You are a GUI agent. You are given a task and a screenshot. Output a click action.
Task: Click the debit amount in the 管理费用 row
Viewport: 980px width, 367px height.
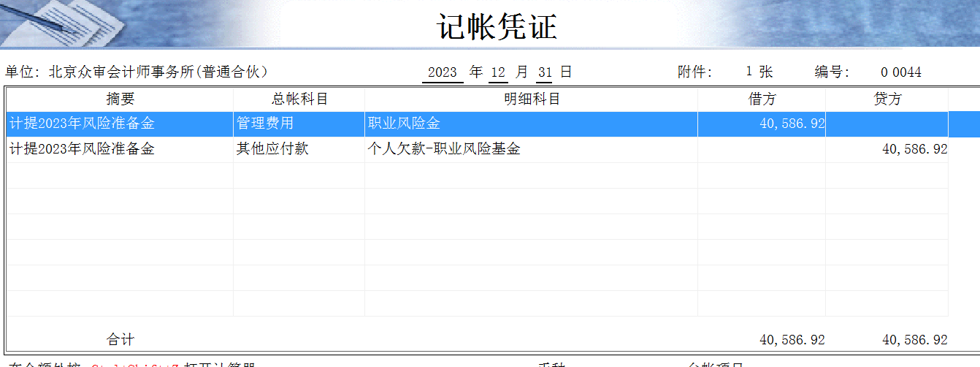tap(792, 124)
